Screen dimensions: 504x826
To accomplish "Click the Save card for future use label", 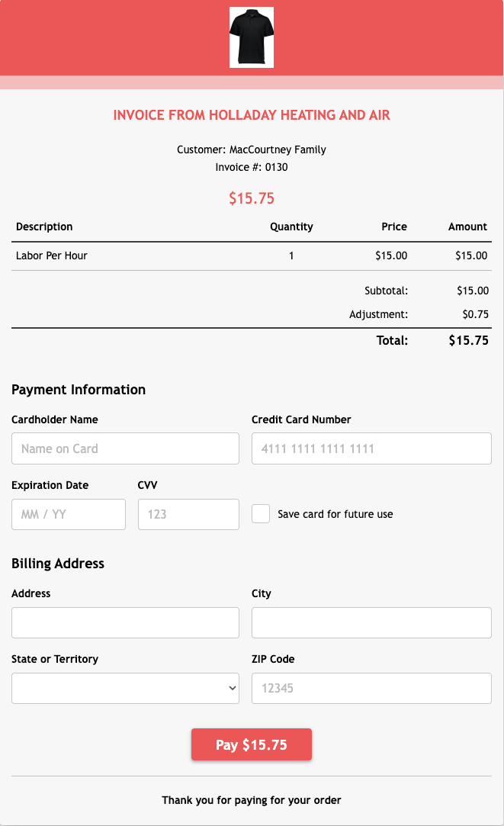I will 335,514.
